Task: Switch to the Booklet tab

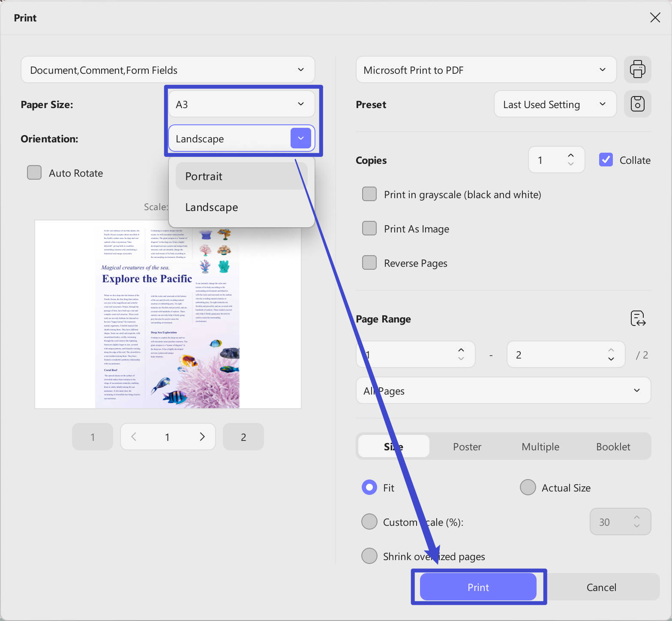Action: click(613, 446)
